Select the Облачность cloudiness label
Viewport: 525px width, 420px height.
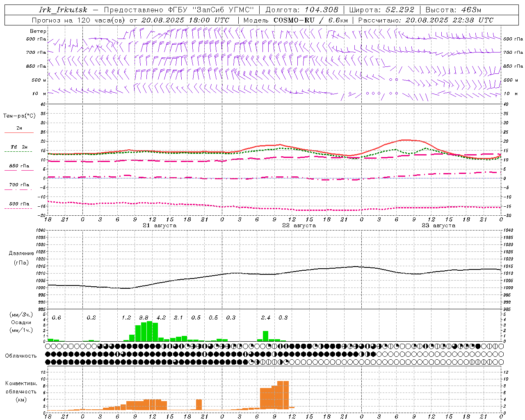21,356
